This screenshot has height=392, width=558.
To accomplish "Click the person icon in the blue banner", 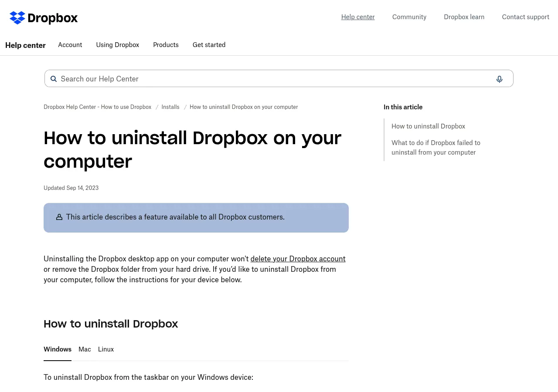I will [x=59, y=217].
